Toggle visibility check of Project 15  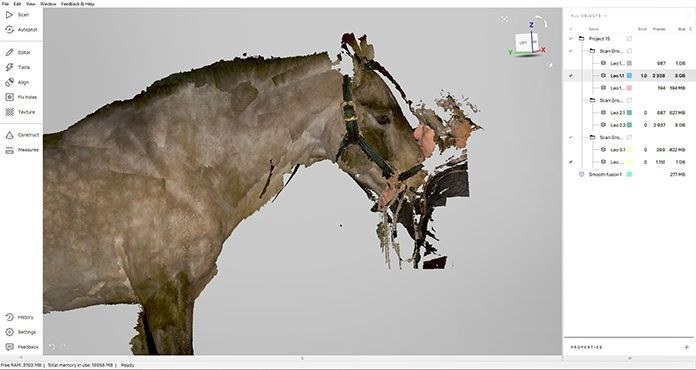(570, 39)
